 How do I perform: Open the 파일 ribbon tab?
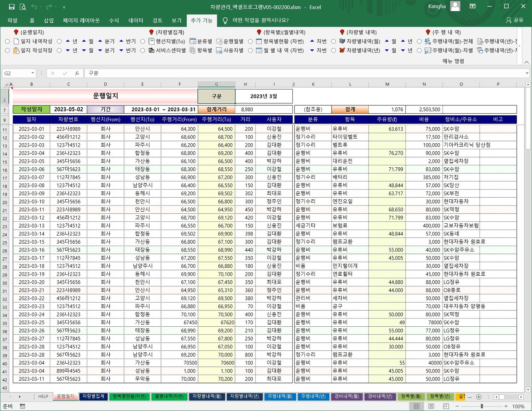pos(12,20)
